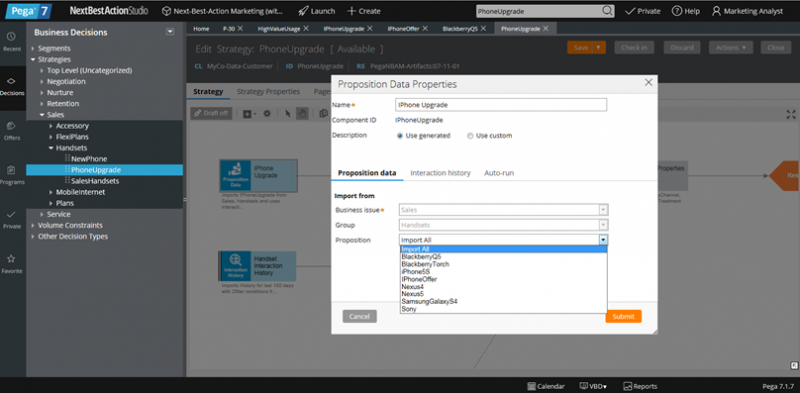Open Reports in the footer
The height and width of the screenshot is (393, 800).
[640, 386]
